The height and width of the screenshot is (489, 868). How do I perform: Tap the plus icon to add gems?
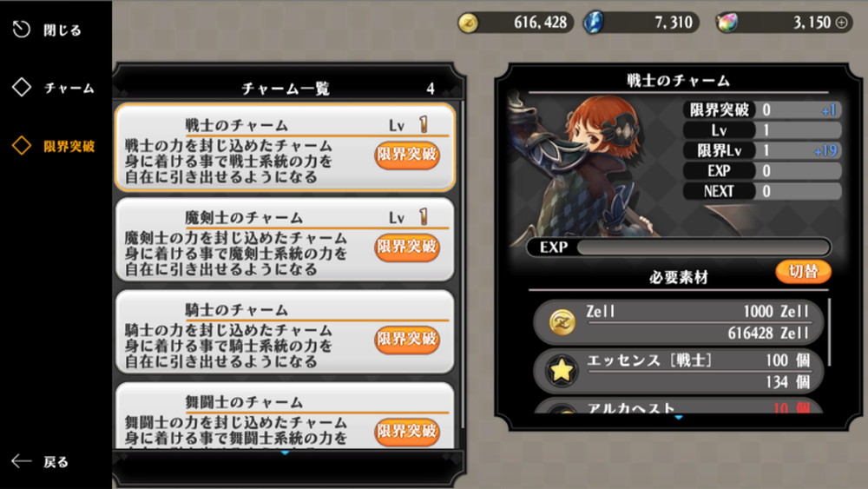coord(841,23)
